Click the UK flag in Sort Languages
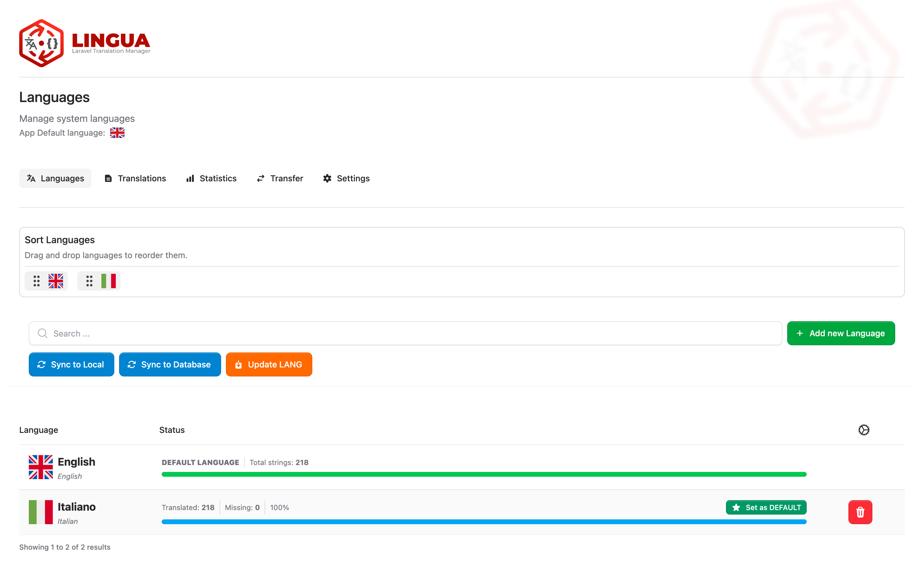Viewport: 924px width, 571px height. (56, 281)
